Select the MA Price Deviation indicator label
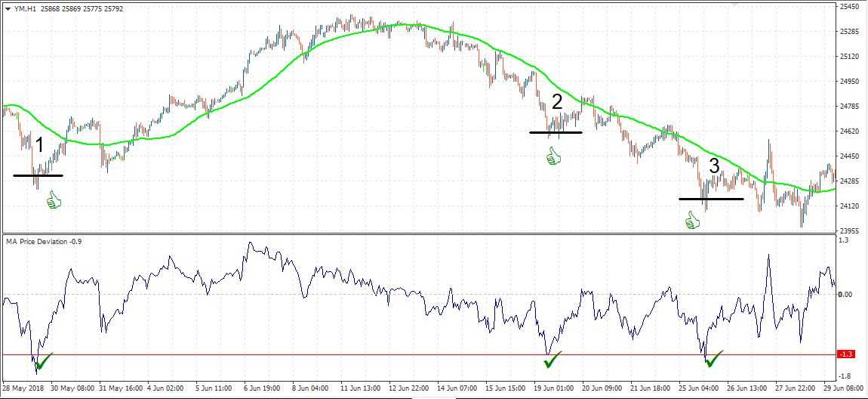Image resolution: width=868 pixels, height=399 pixels. tap(39, 241)
